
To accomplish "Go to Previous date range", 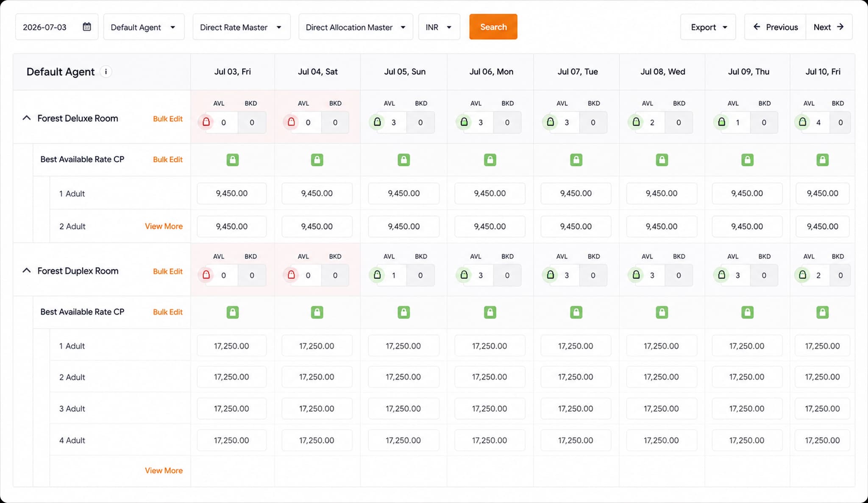I will click(775, 27).
